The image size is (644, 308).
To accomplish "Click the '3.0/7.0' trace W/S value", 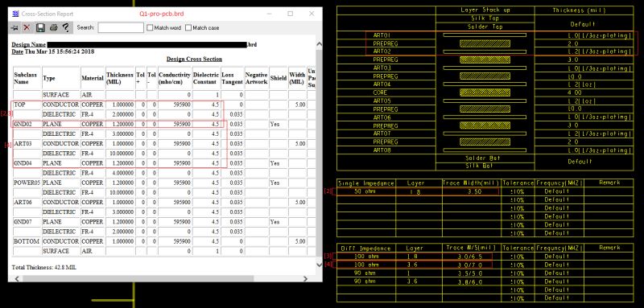I will coord(471,265).
